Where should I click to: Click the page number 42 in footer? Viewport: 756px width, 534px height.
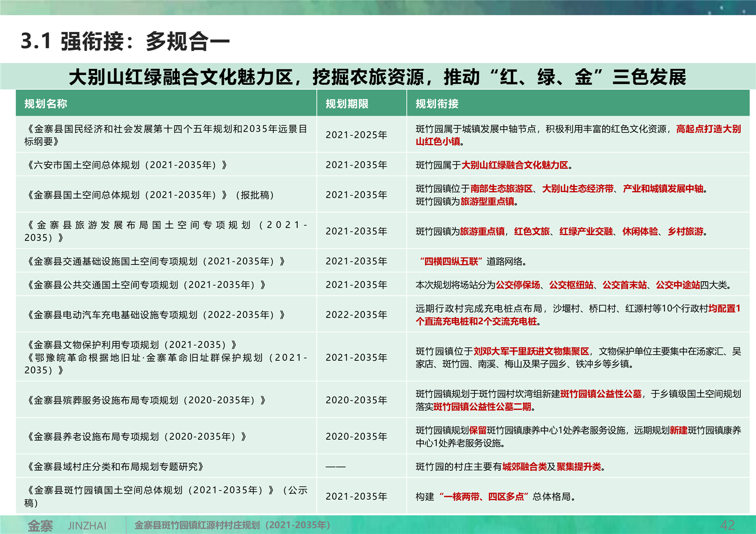point(727,525)
